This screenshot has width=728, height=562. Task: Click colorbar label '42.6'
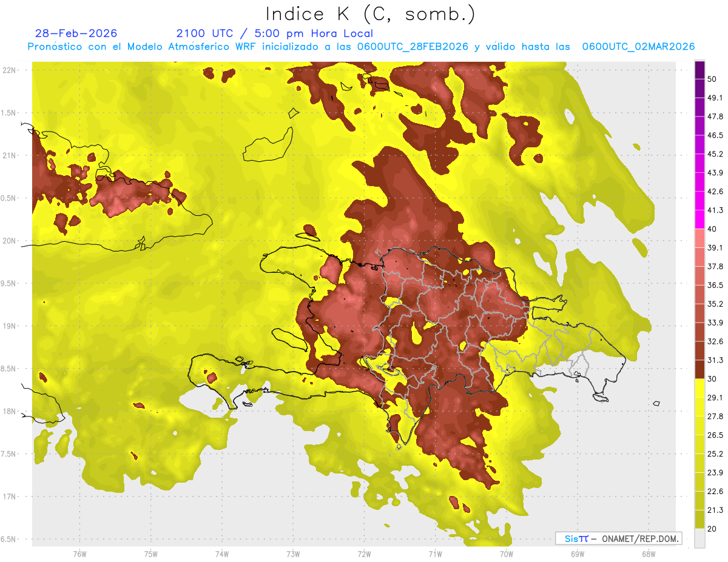716,192
